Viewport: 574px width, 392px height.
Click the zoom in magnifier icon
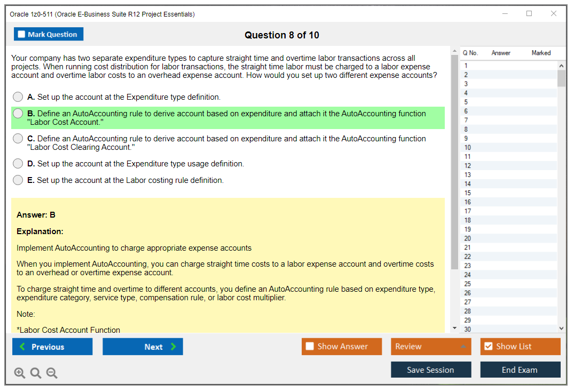point(20,373)
